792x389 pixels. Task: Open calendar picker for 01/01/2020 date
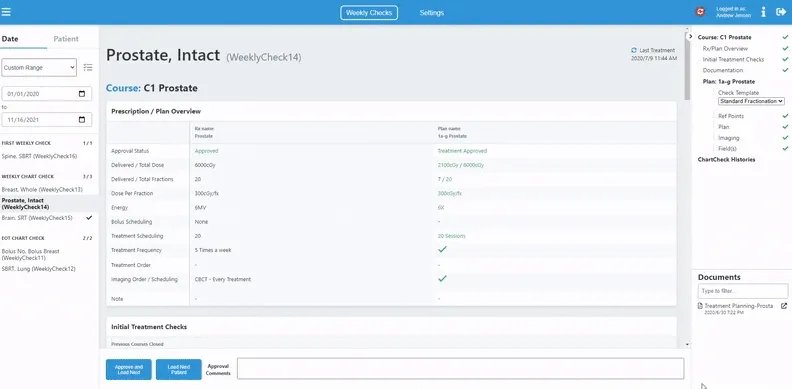pyautogui.click(x=82, y=94)
